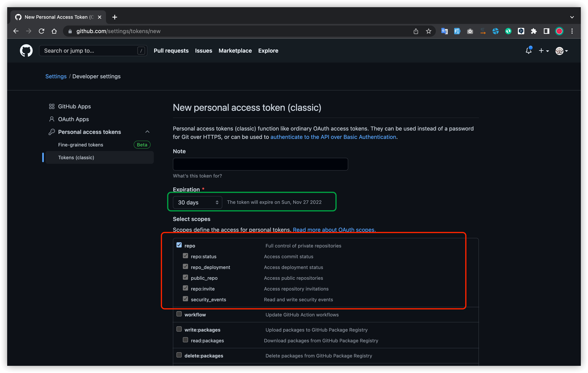
Task: Open Pull requests in the header
Action: pos(171,51)
